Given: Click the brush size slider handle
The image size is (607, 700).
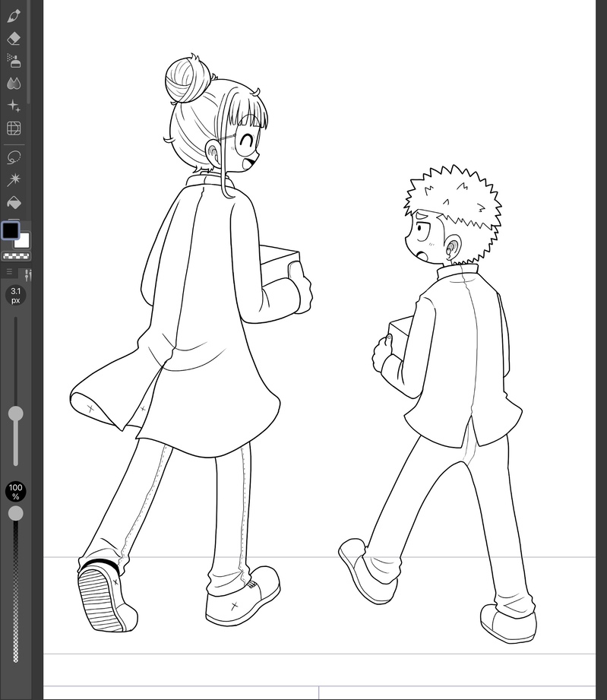Looking at the screenshot, I should 16,413.
